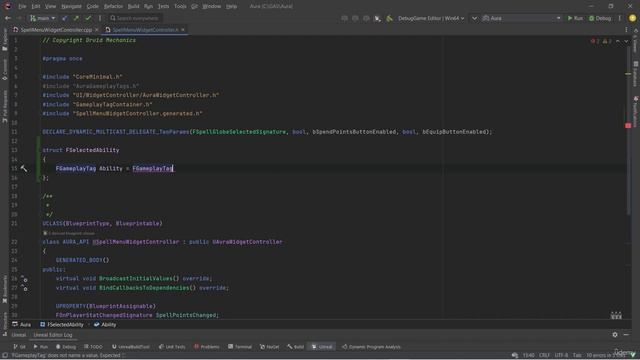This screenshot has width=640, height=360.
Task: Click the CRLF line separator in status bar
Action: click(x=544, y=355)
